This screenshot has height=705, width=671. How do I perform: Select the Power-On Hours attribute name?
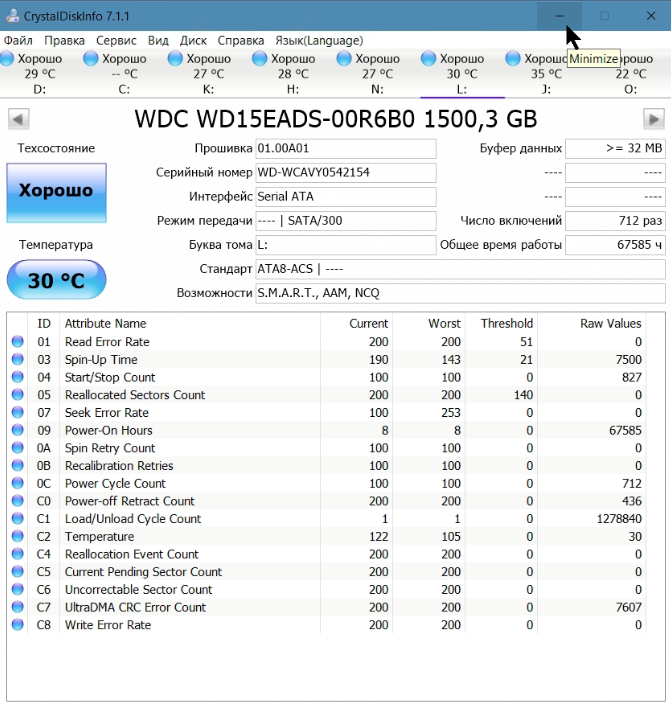click(108, 430)
